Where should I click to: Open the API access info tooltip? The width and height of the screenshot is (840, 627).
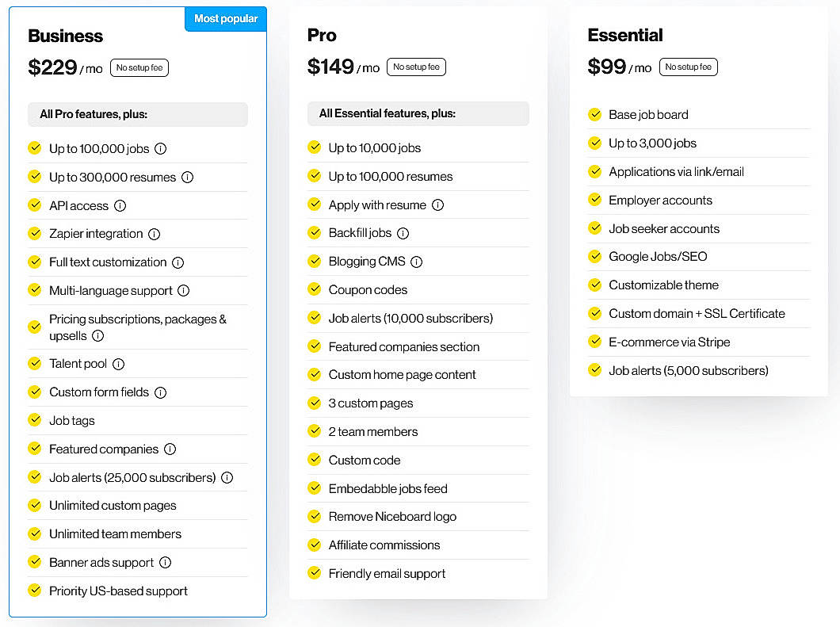point(121,205)
